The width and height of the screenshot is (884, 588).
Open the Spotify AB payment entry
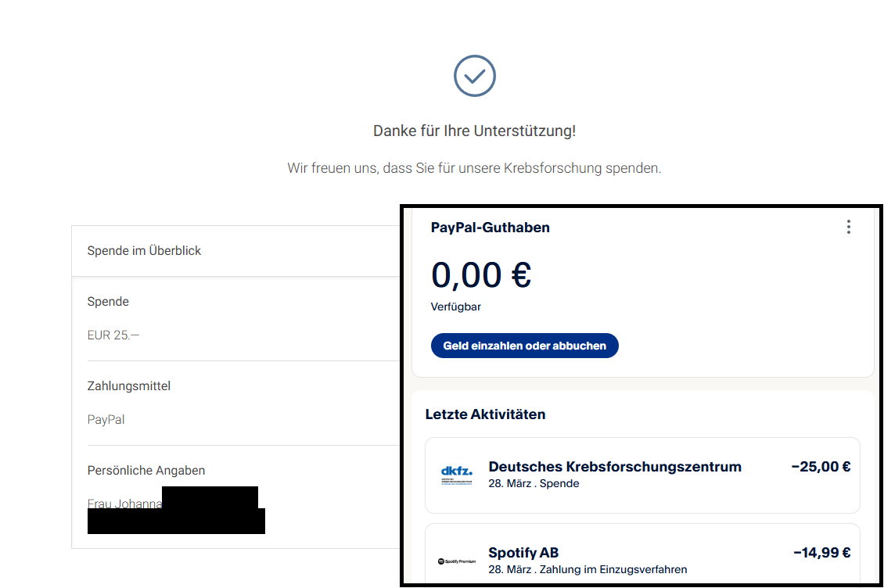[x=523, y=553]
